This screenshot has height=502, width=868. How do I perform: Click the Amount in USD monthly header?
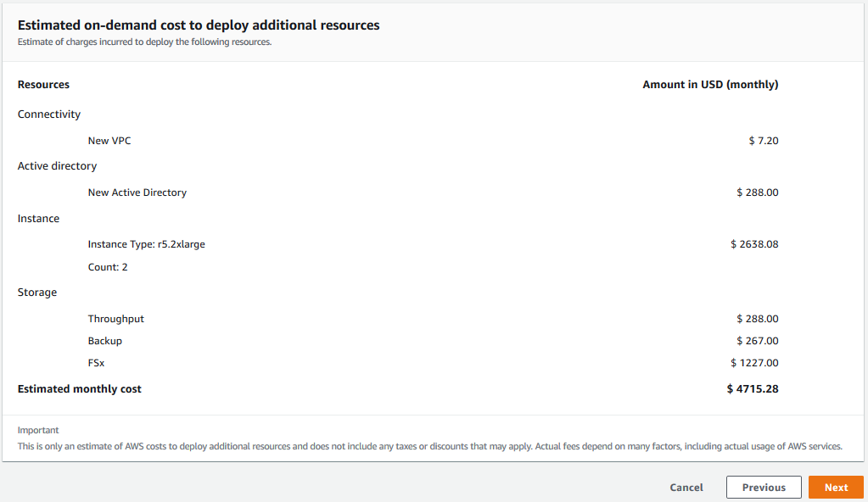click(x=710, y=84)
